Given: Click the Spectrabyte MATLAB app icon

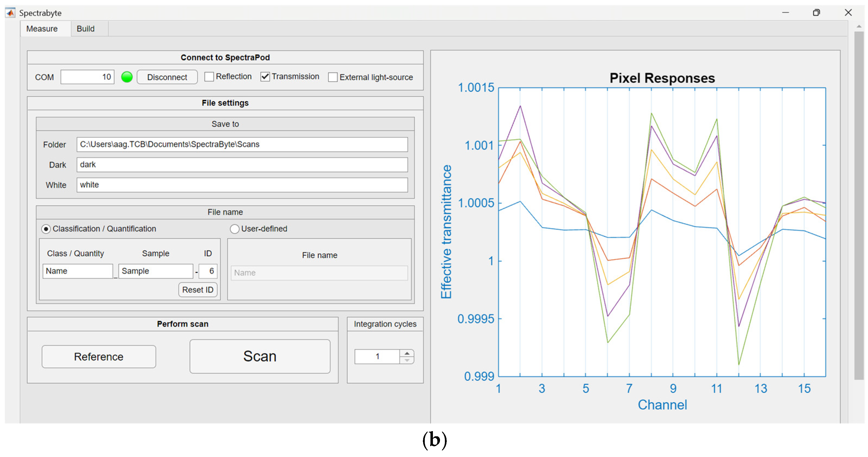Looking at the screenshot, I should [x=10, y=13].
